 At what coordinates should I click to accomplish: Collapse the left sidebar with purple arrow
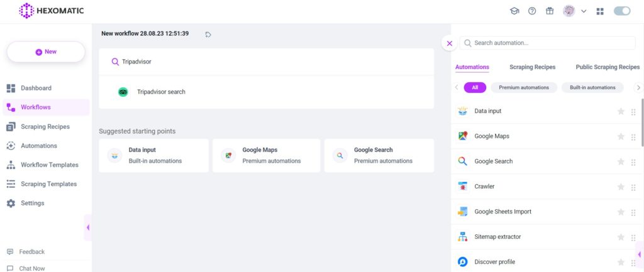pyautogui.click(x=87, y=227)
